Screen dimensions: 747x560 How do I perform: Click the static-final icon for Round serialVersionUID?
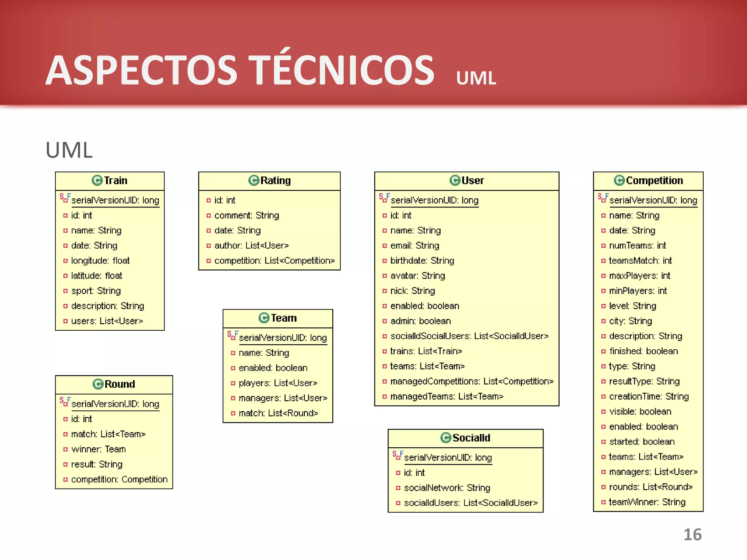pos(65,402)
